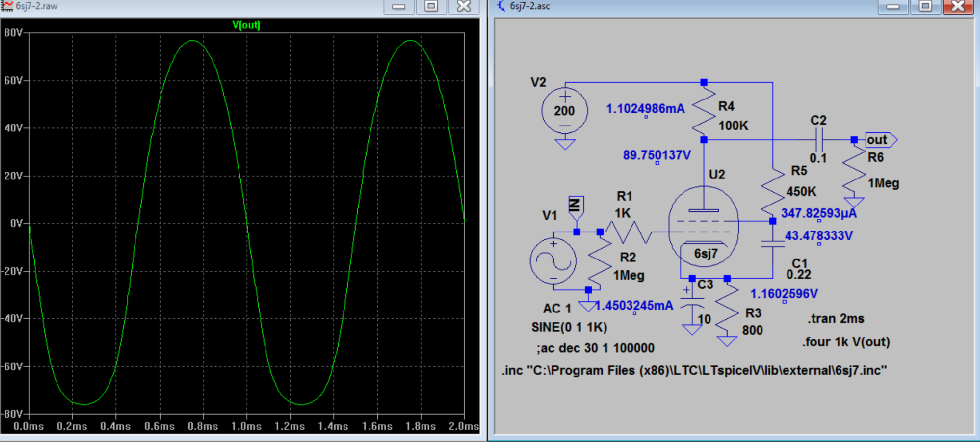
Task: Click the 2.0ms time axis label
Action: (464, 426)
